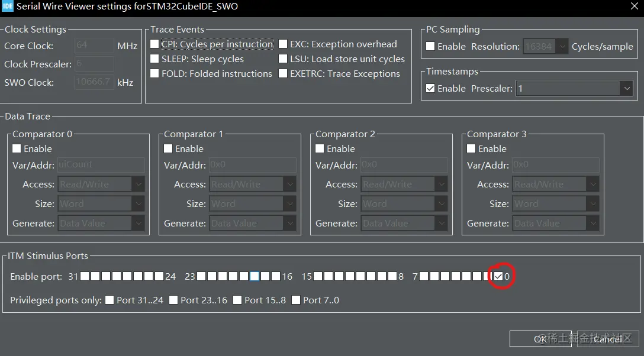644x356 pixels.
Task: Open Comparator 1 Access dropdown
Action: coord(253,184)
